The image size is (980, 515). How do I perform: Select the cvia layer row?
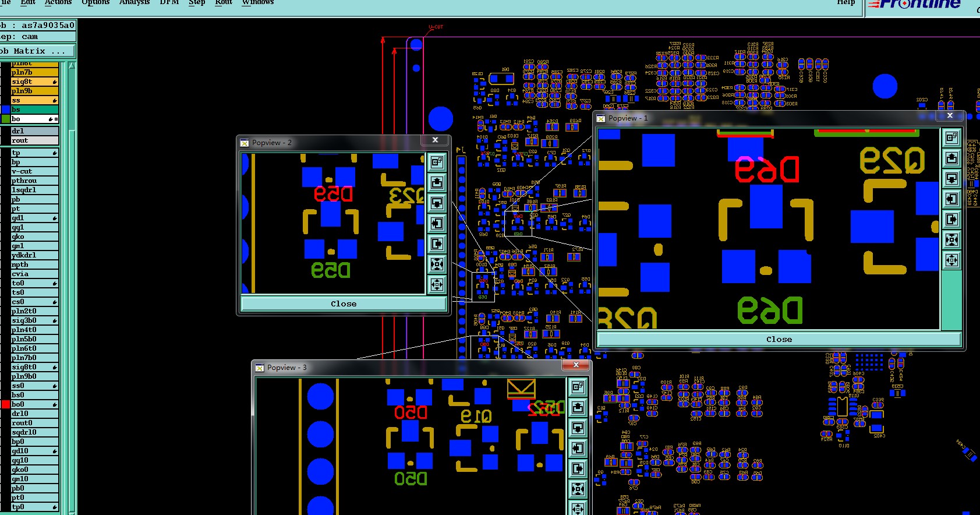tap(35, 274)
